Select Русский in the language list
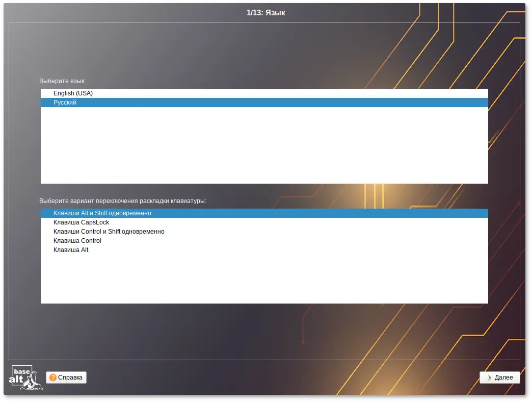Screen dimensions: 532x402 click(65, 103)
